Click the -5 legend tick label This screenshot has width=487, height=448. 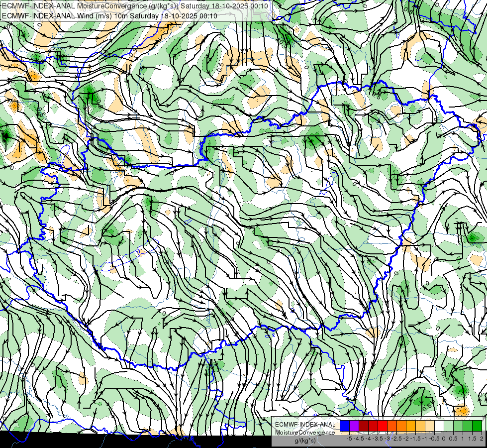pos(349,439)
